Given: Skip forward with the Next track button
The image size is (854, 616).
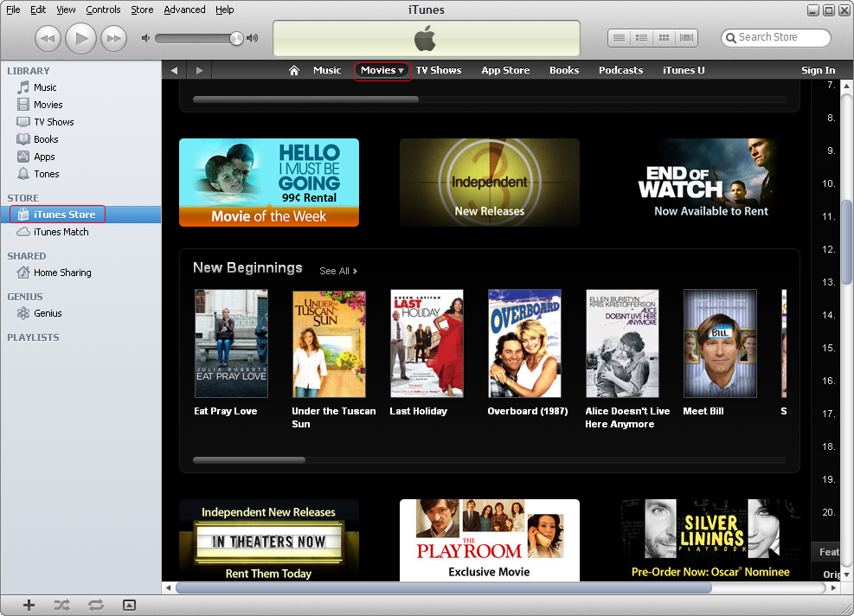Looking at the screenshot, I should tap(114, 38).
